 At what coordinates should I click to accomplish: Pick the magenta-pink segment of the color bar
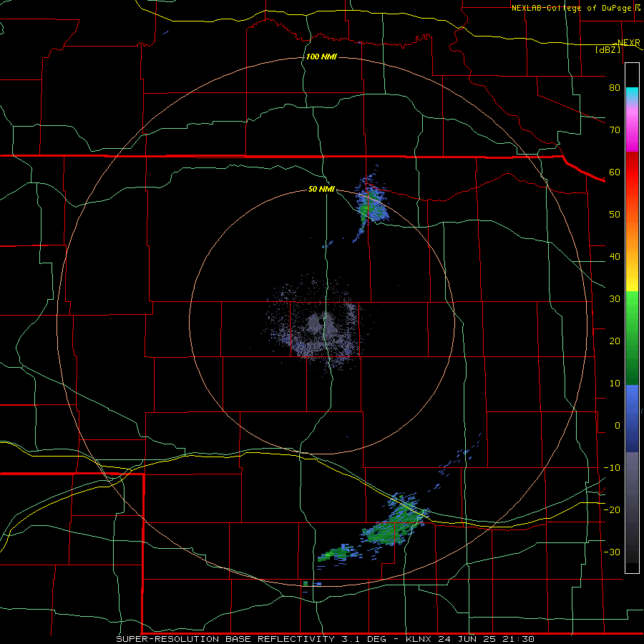pyautogui.click(x=632, y=130)
